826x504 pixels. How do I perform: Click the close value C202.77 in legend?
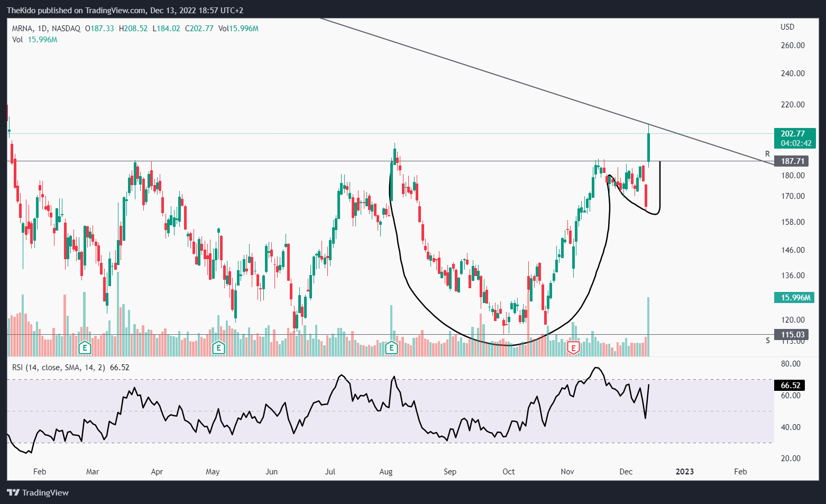[x=199, y=29]
